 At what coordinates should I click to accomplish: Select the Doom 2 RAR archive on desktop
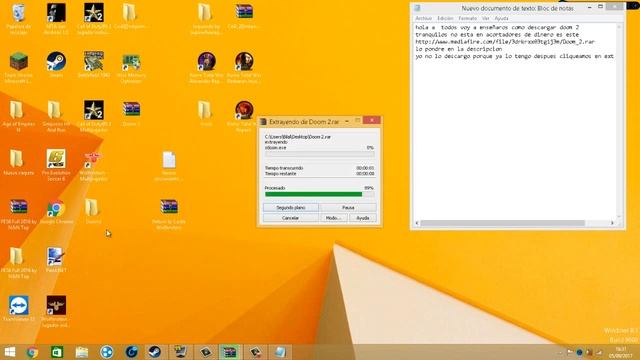coord(131,109)
